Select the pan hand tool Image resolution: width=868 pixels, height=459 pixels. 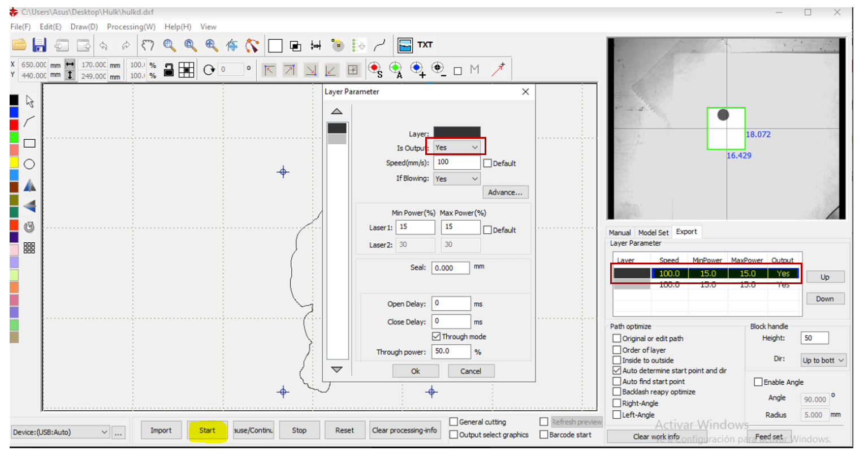tap(148, 45)
